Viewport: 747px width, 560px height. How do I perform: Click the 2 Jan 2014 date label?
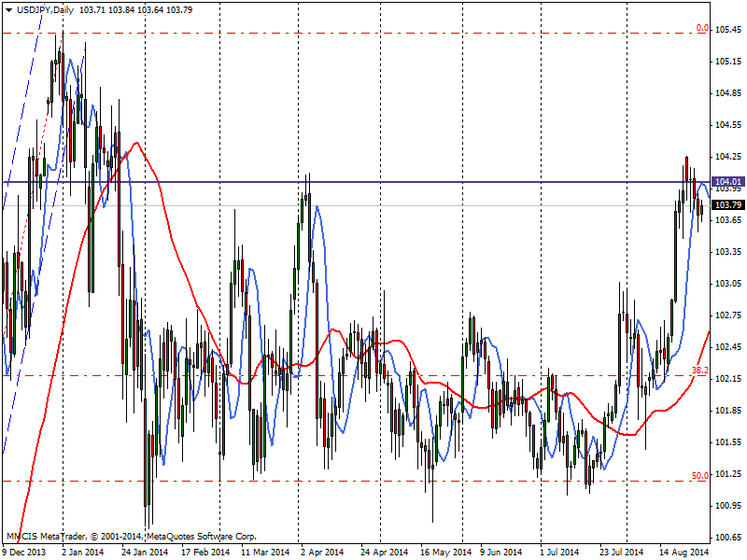[x=83, y=552]
